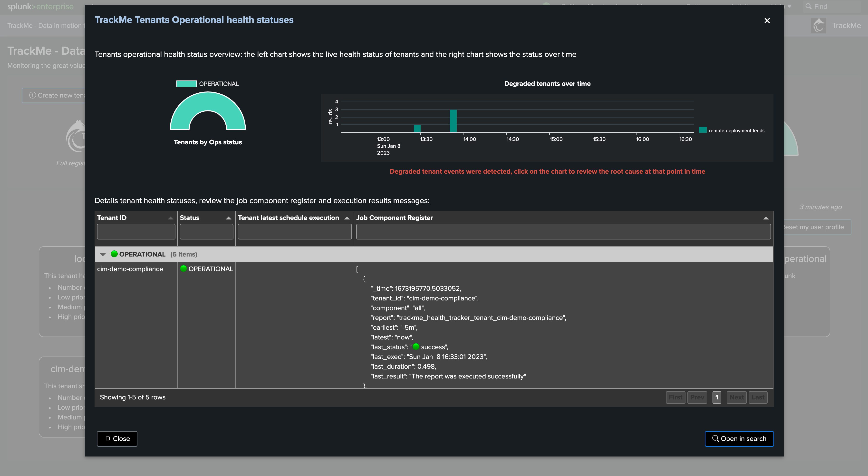
Task: Click the tall degraded bar near 13:45
Action: click(x=453, y=121)
